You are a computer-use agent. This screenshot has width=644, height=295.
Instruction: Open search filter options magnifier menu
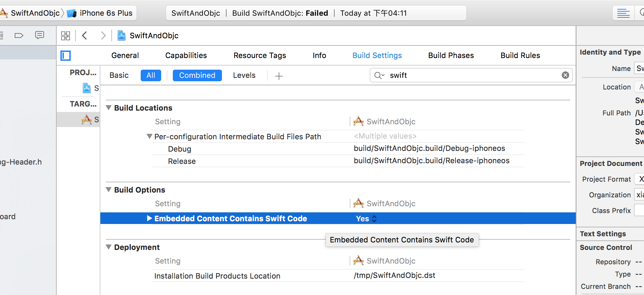pyautogui.click(x=379, y=75)
